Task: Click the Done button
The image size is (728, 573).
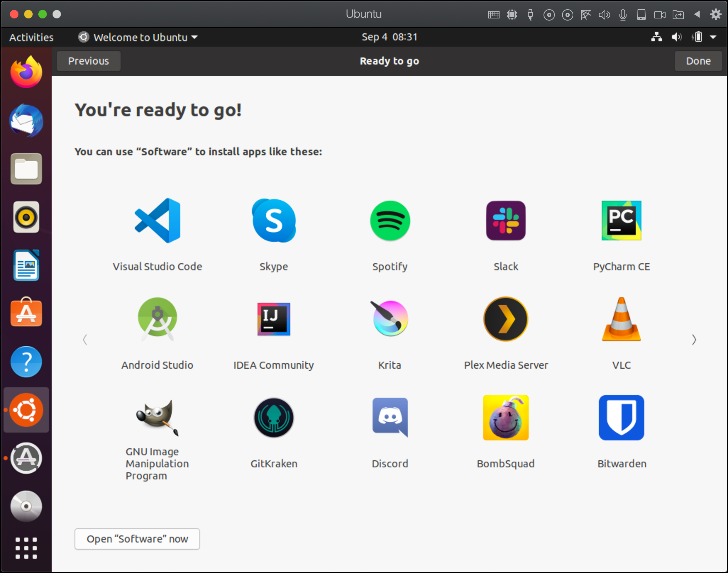Action: click(x=698, y=61)
